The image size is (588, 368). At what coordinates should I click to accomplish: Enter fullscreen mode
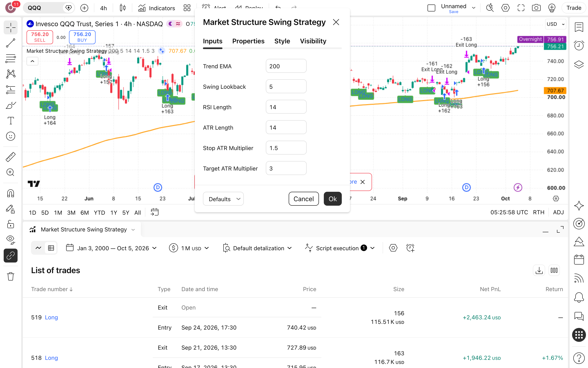[521, 8]
